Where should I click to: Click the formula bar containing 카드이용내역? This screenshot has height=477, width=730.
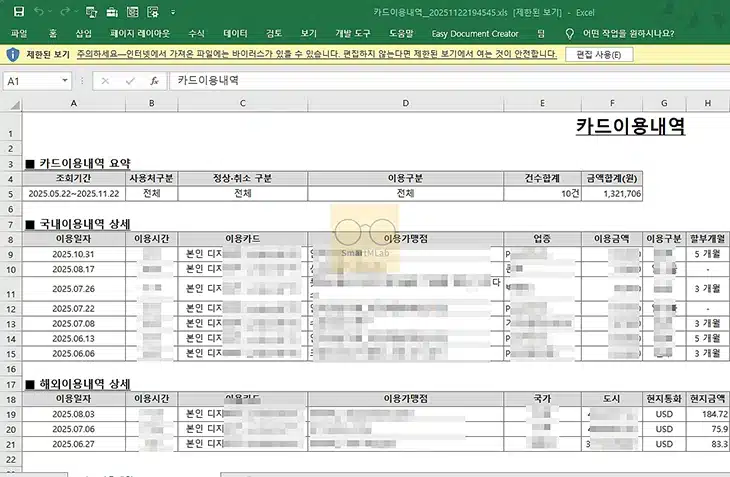[x=449, y=81]
